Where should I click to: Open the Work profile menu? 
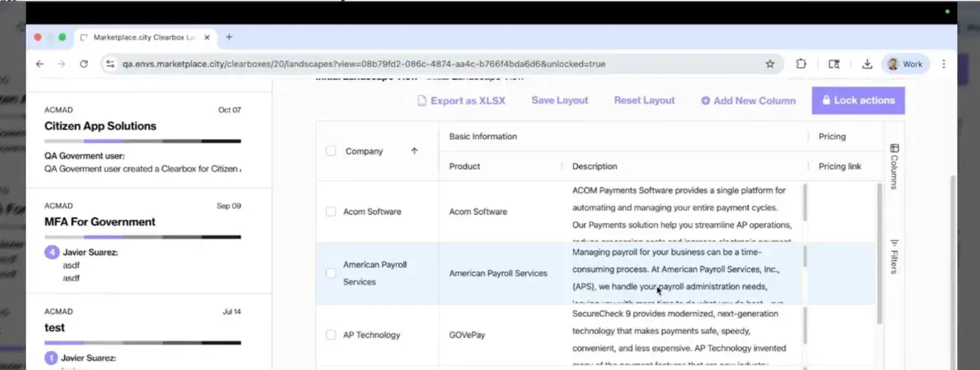pos(906,64)
